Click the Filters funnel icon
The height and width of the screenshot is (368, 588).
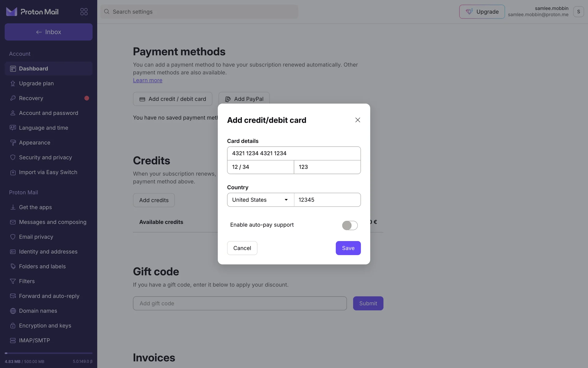click(x=13, y=281)
